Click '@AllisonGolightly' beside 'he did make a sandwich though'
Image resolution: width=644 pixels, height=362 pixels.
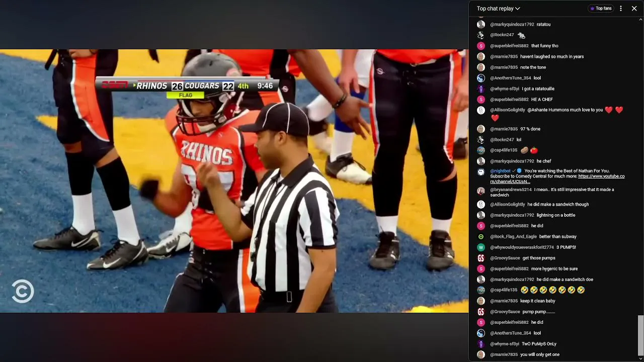point(507,204)
